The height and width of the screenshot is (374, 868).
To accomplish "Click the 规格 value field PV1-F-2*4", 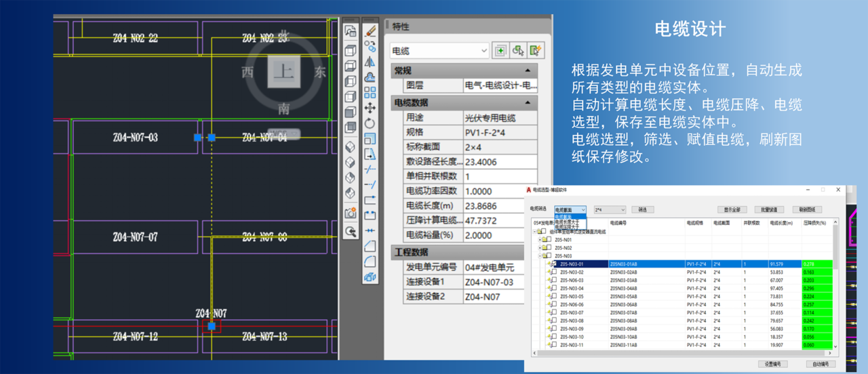I will (500, 132).
